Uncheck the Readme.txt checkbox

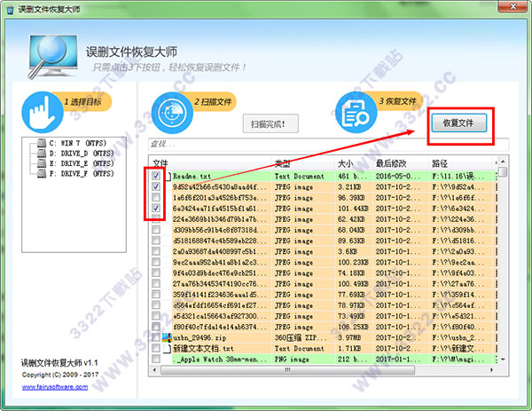click(x=156, y=176)
